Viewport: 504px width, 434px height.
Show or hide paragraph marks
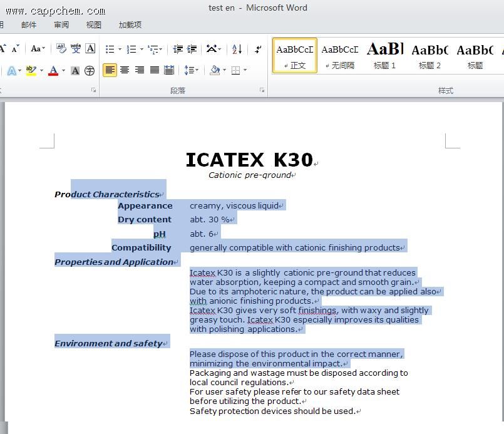(258, 49)
